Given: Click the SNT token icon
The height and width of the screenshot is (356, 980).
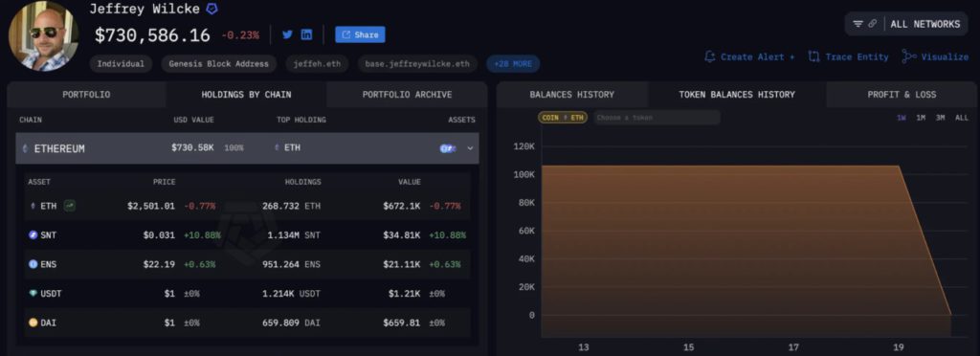Looking at the screenshot, I should point(33,234).
